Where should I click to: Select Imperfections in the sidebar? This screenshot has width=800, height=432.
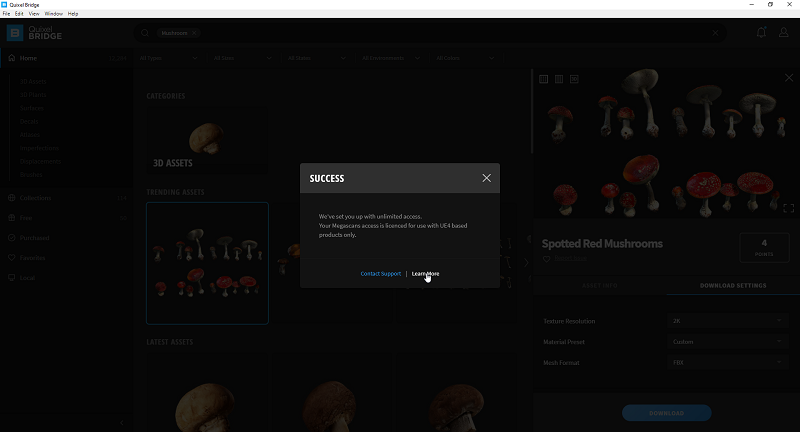[39, 148]
